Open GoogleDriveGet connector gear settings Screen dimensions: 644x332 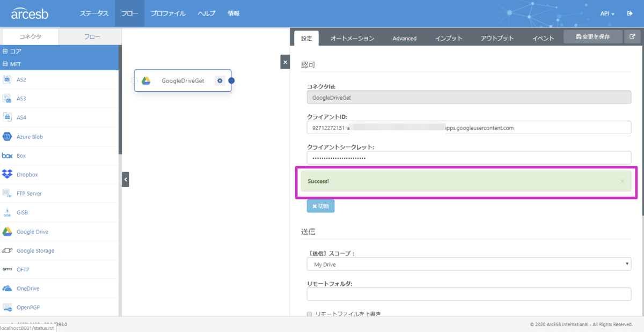[x=219, y=81]
